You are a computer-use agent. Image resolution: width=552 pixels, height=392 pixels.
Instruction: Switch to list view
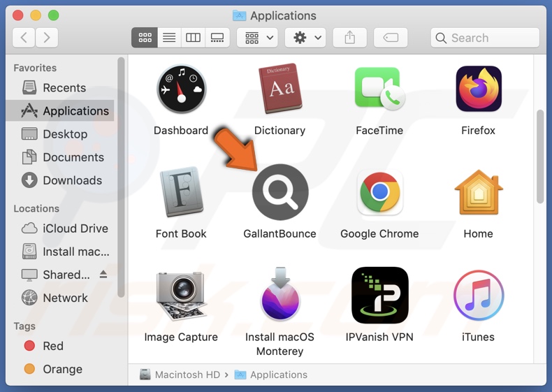(x=169, y=37)
